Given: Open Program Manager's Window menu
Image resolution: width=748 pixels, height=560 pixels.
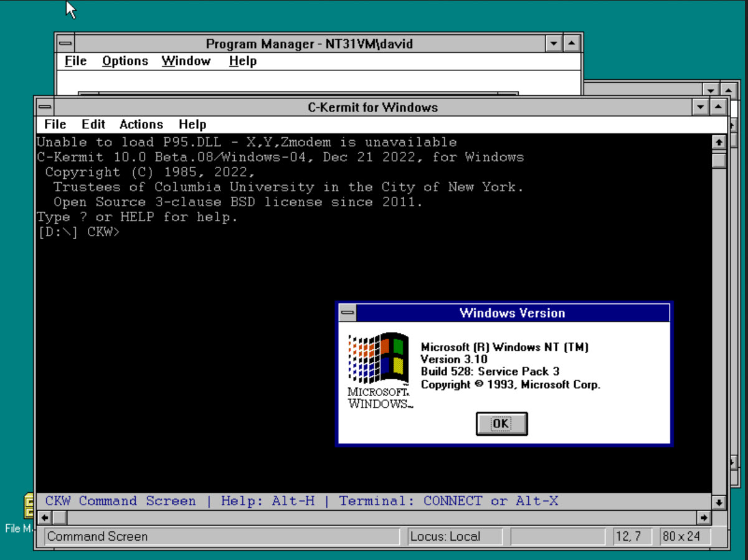Looking at the screenshot, I should pos(186,61).
